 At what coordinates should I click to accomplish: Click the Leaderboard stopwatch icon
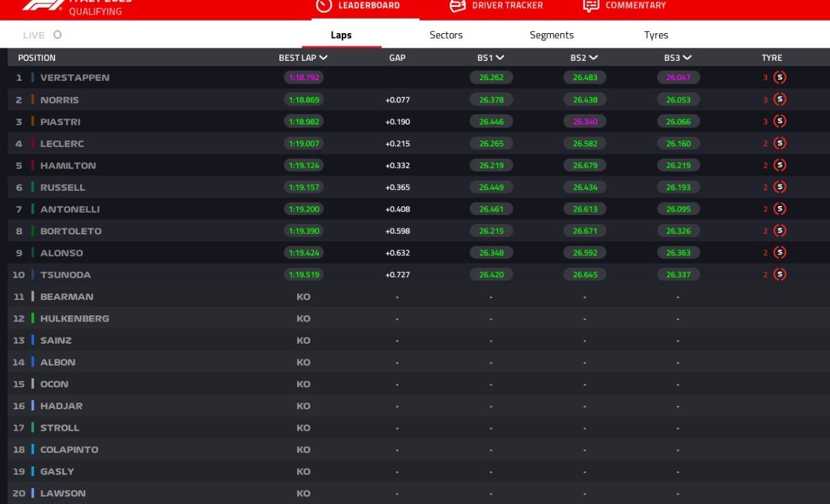[323, 6]
